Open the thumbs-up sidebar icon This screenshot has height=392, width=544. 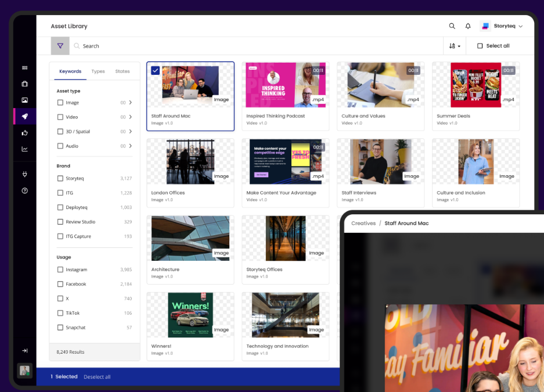point(24,132)
